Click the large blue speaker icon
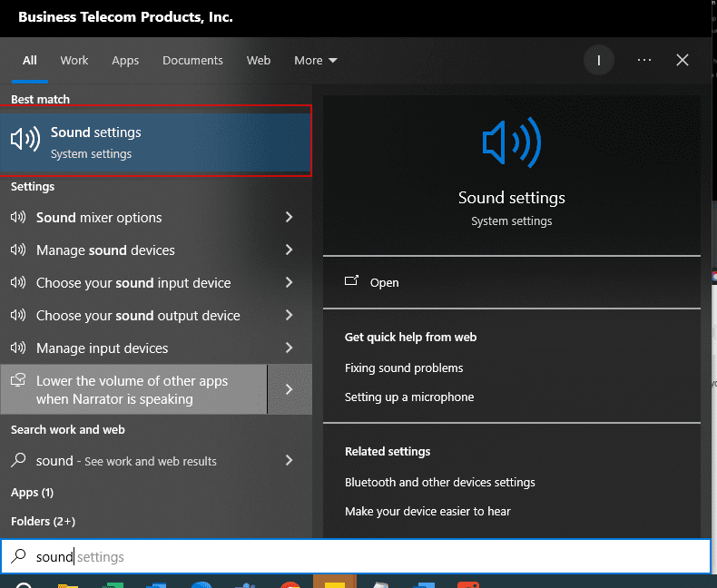This screenshot has height=588, width=717. click(x=511, y=142)
